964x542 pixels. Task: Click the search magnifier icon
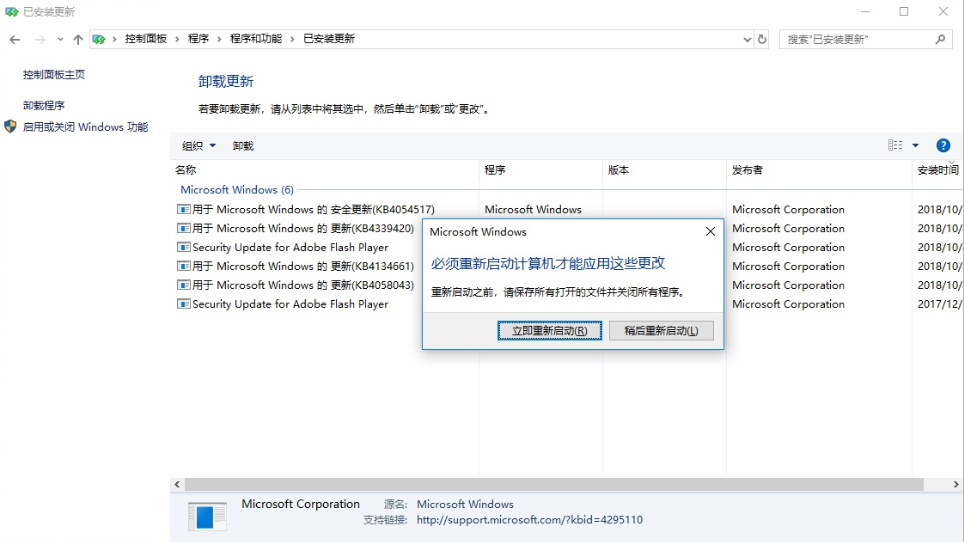pos(940,39)
